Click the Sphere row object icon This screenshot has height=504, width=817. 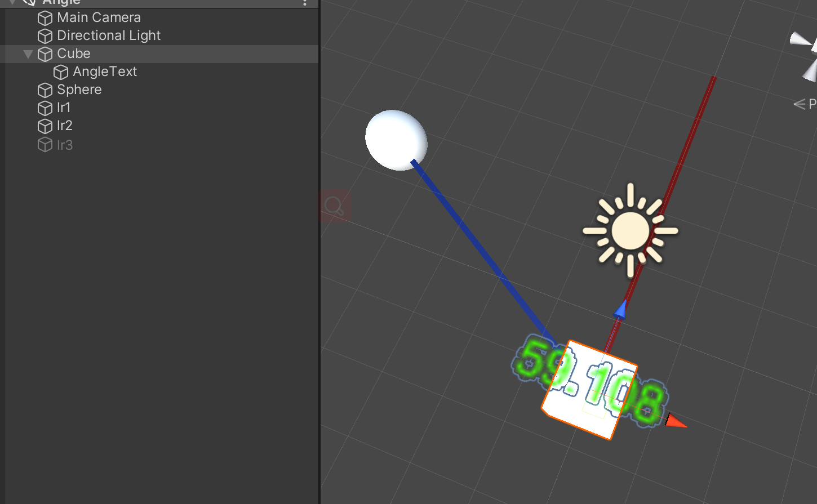click(x=45, y=90)
